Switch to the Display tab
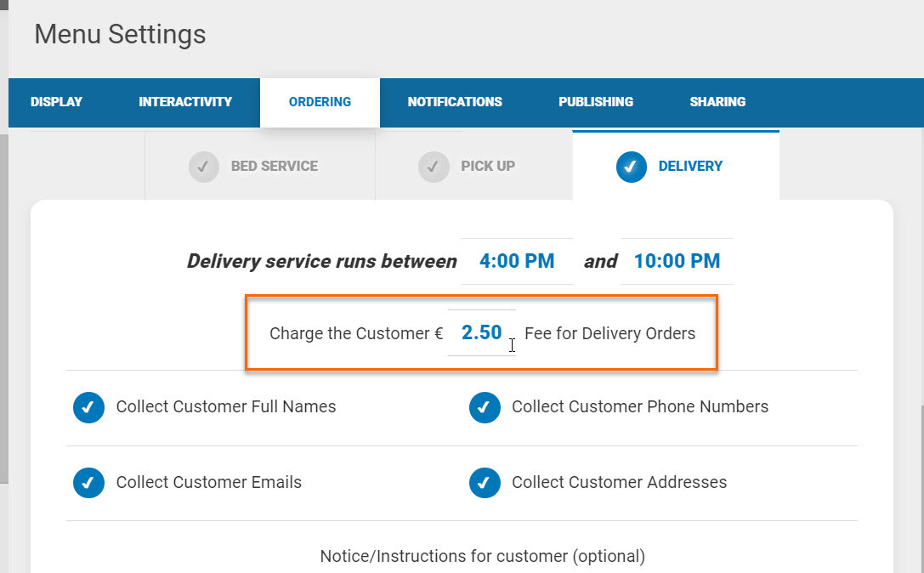The width and height of the screenshot is (924, 573). (x=56, y=102)
